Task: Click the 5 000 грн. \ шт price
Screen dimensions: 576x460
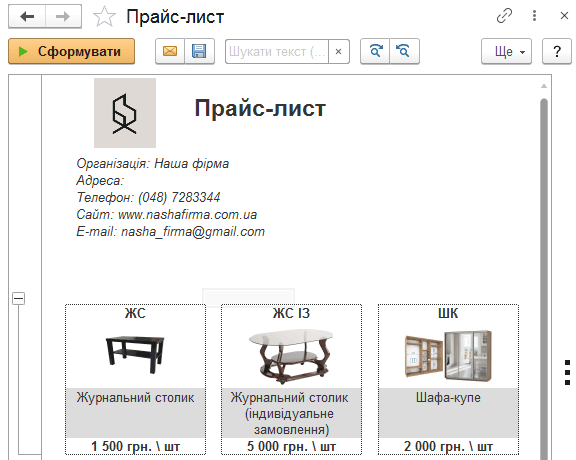Action: (x=291, y=446)
